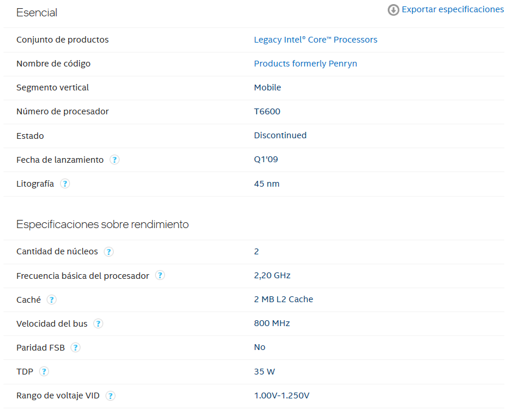Open help for Rango de voltaje VID
The height and width of the screenshot is (420, 516).
pos(111,396)
